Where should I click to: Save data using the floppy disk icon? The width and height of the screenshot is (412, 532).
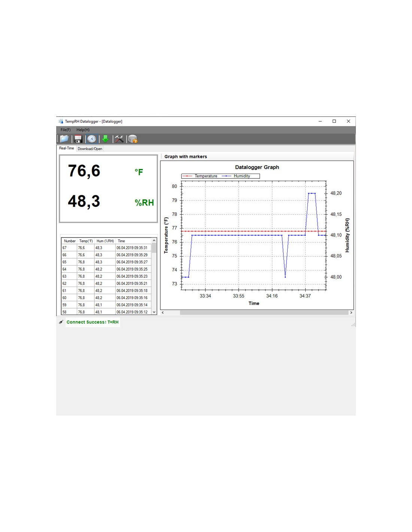tap(78, 139)
